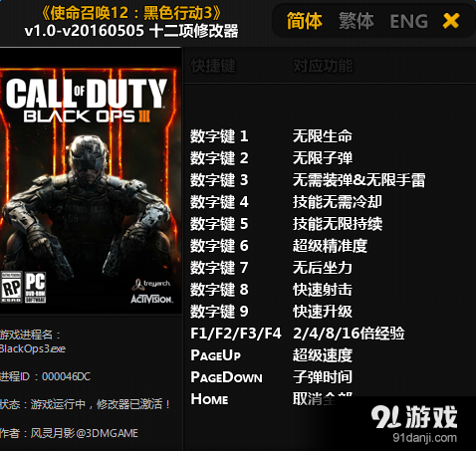Enable 技能无需冷却 option
Screen dimensions: 476x451
(x=337, y=202)
